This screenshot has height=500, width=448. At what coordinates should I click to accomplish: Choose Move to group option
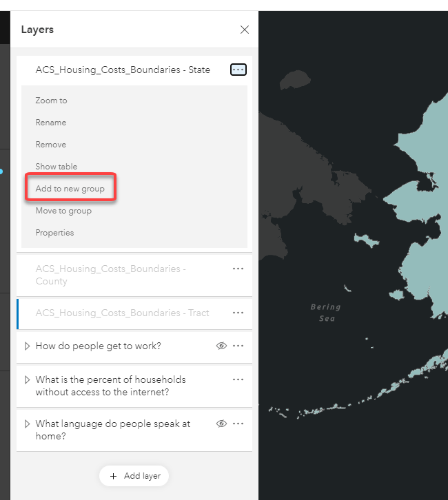click(63, 211)
